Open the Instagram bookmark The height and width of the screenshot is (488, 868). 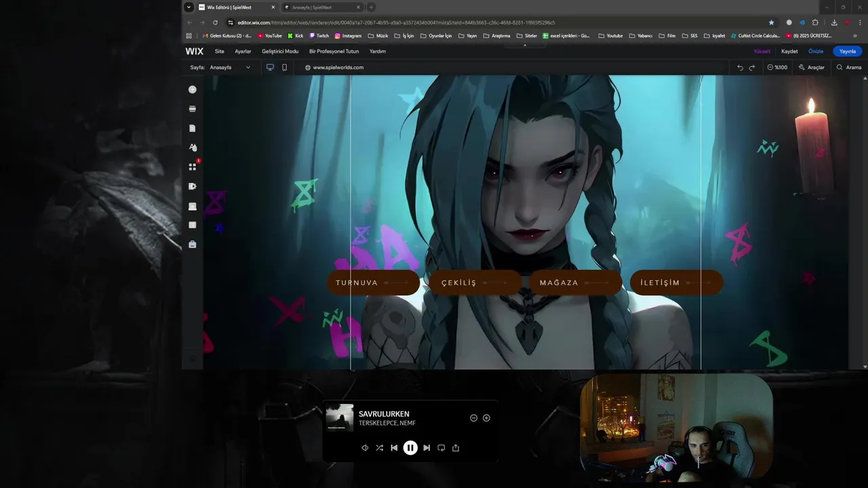click(x=348, y=36)
